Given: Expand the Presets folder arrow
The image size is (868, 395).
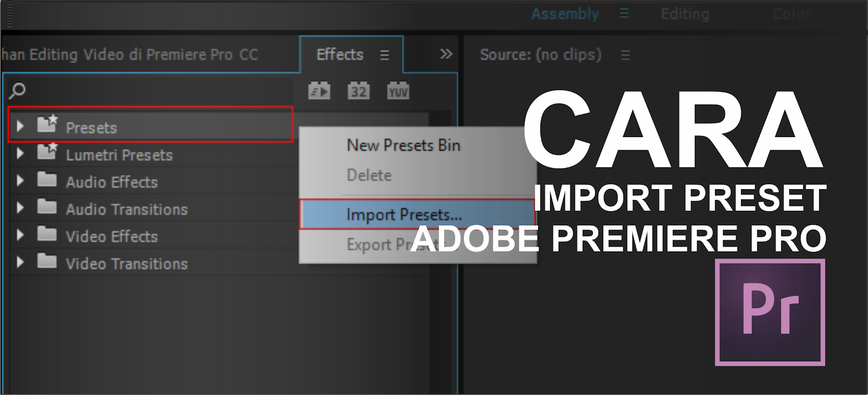Looking at the screenshot, I should click(20, 126).
